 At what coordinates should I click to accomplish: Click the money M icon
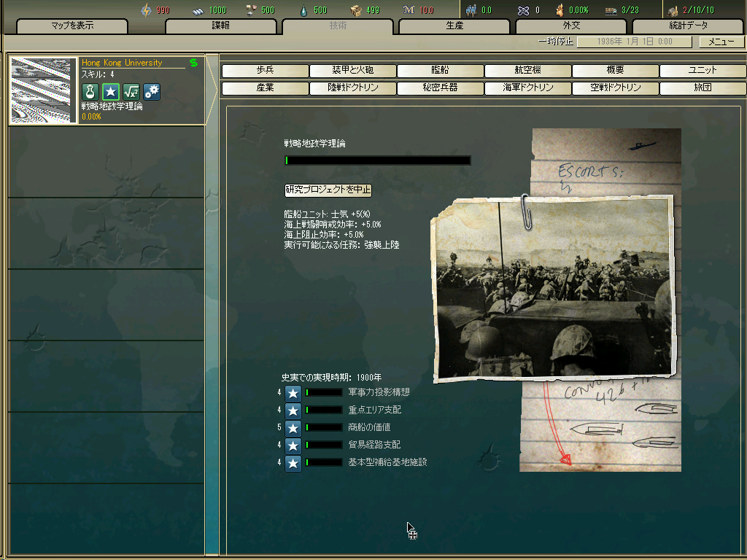[409, 10]
